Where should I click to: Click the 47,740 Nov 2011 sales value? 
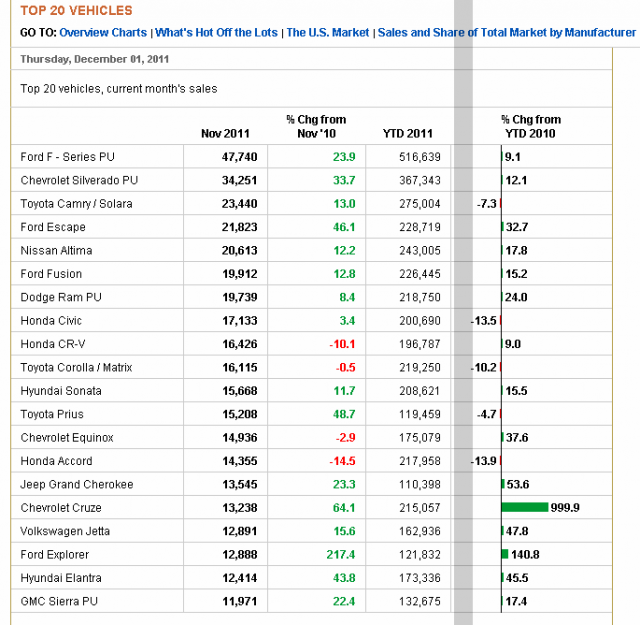point(240,157)
